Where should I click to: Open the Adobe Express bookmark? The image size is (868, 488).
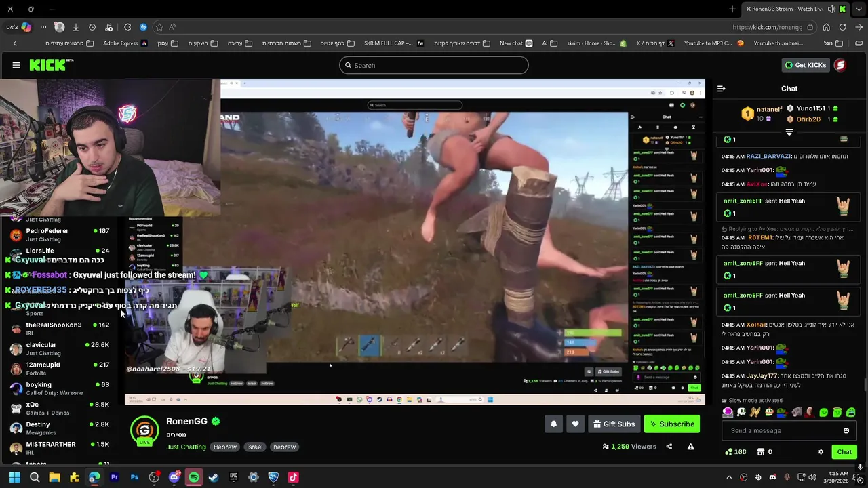125,43
